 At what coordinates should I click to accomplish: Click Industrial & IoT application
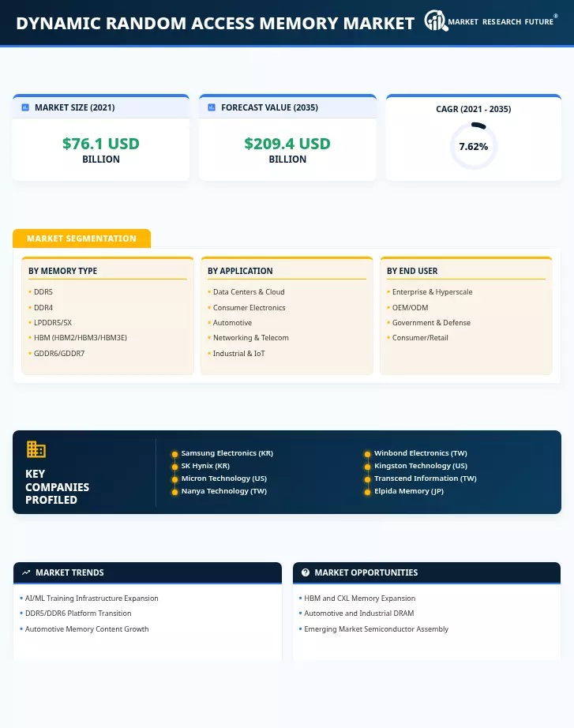238,353
